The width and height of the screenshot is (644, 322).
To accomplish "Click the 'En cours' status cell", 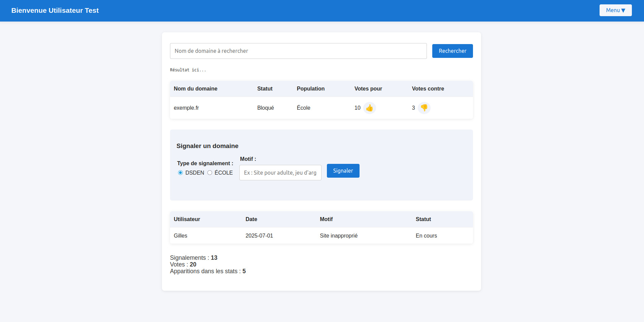I will [426, 236].
